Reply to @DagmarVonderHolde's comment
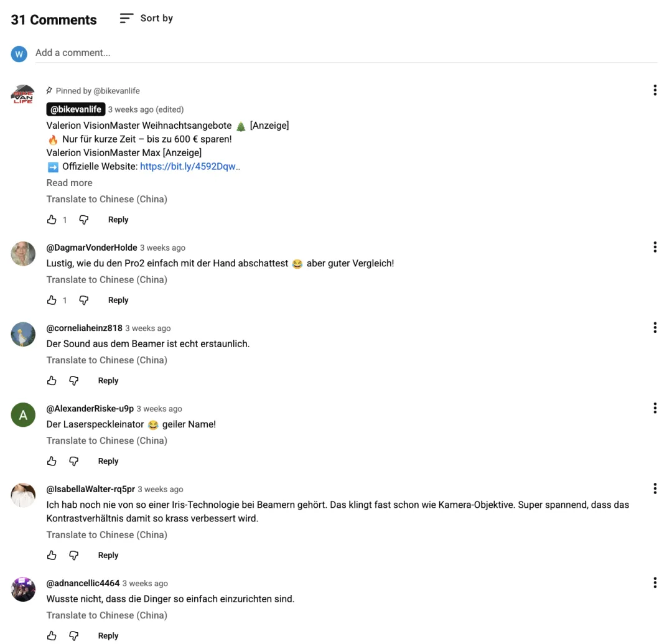Image resolution: width=672 pixels, height=644 pixels. (x=118, y=300)
